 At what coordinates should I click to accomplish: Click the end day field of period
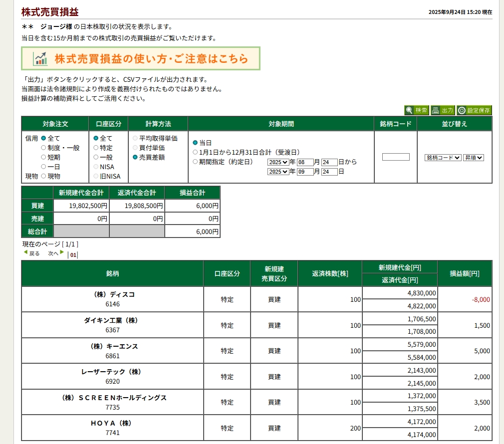coord(329,172)
